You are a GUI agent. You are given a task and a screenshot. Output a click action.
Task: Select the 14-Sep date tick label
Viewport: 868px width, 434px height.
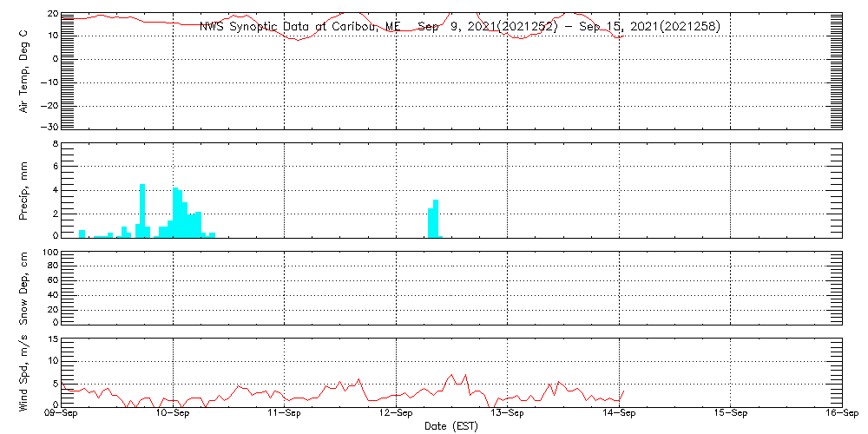pos(619,414)
